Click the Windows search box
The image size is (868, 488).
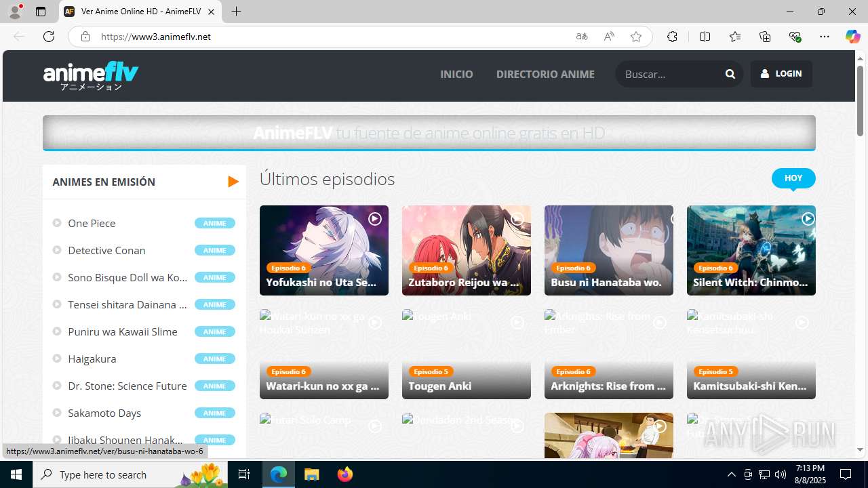(x=132, y=474)
